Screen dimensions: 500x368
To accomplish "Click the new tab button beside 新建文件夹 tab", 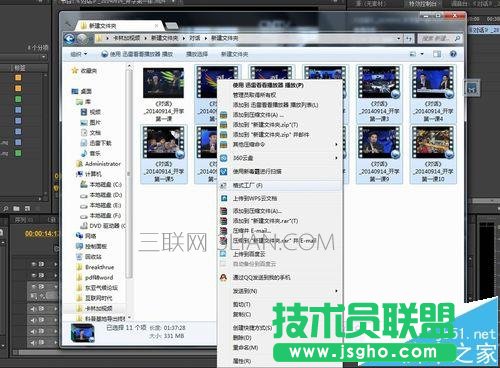I will 171,26.
